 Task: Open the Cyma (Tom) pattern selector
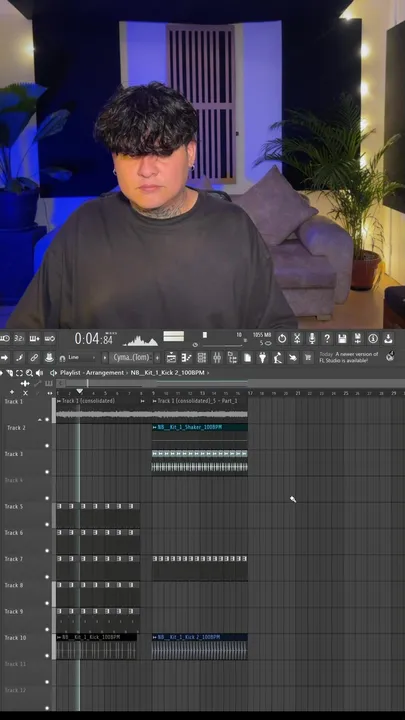click(131, 357)
